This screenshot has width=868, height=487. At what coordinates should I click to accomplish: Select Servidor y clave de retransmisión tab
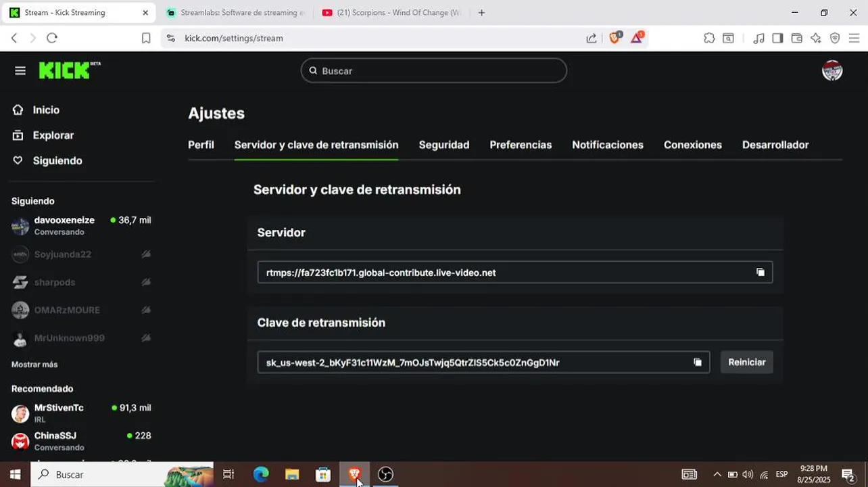[316, 145]
